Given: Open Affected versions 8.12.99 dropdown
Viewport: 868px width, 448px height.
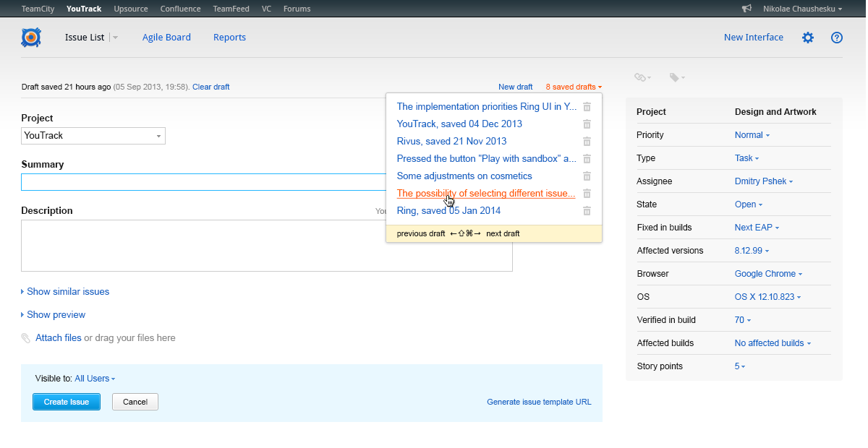Looking at the screenshot, I should [752, 251].
